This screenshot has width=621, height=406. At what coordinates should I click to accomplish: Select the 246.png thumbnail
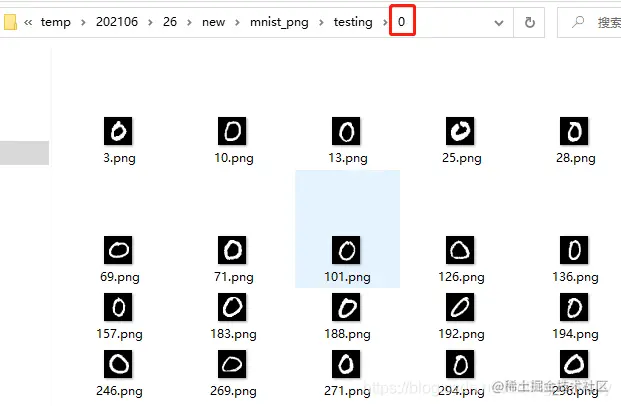point(118,364)
